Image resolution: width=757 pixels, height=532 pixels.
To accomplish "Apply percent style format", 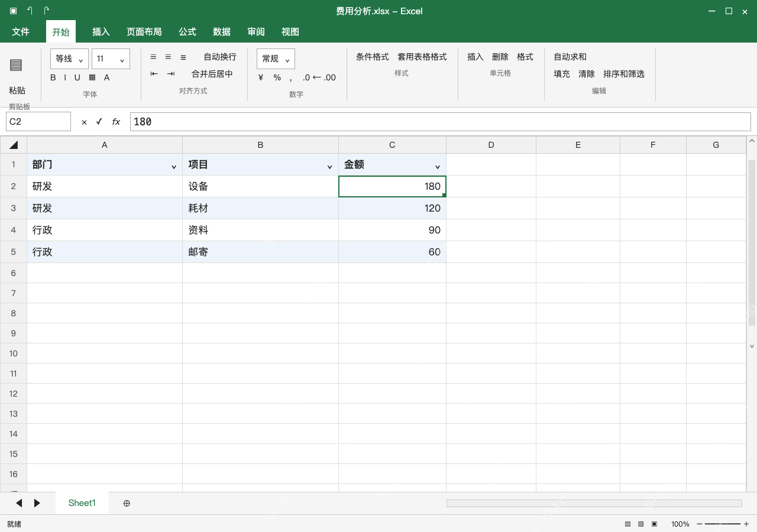I will click(277, 77).
